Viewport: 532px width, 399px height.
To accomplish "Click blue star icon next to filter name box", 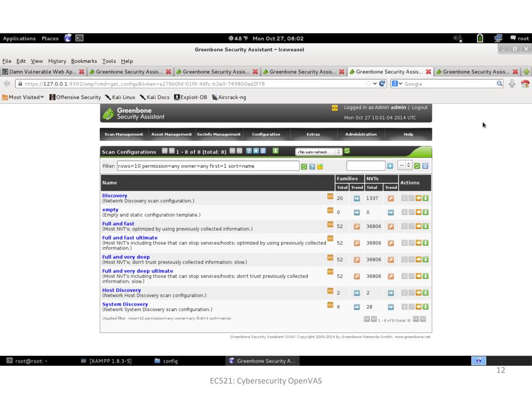I will pos(390,166).
